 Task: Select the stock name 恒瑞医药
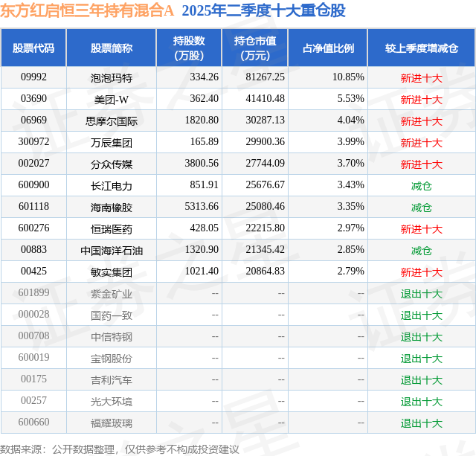(x=112, y=229)
